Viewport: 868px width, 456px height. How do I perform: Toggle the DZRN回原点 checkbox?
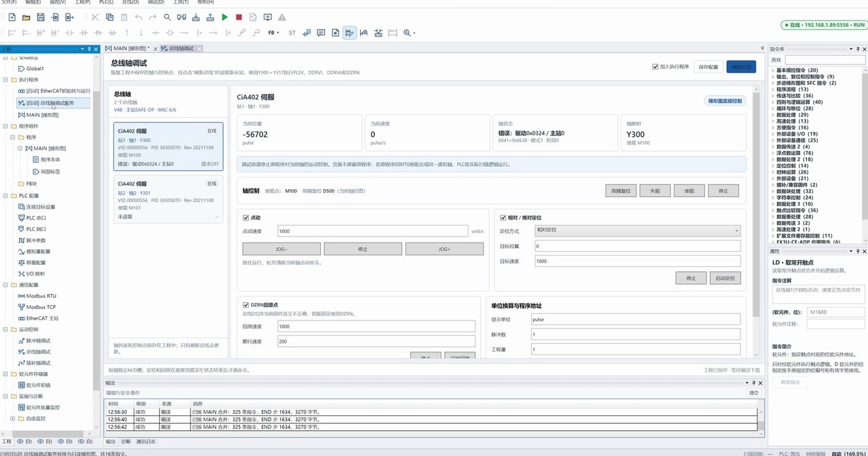click(246, 305)
